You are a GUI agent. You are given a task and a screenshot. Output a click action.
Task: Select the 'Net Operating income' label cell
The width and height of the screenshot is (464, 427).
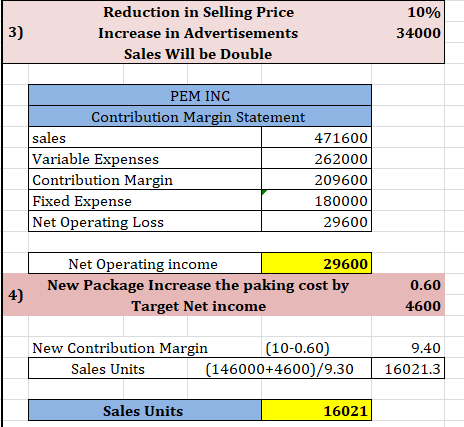(145, 264)
